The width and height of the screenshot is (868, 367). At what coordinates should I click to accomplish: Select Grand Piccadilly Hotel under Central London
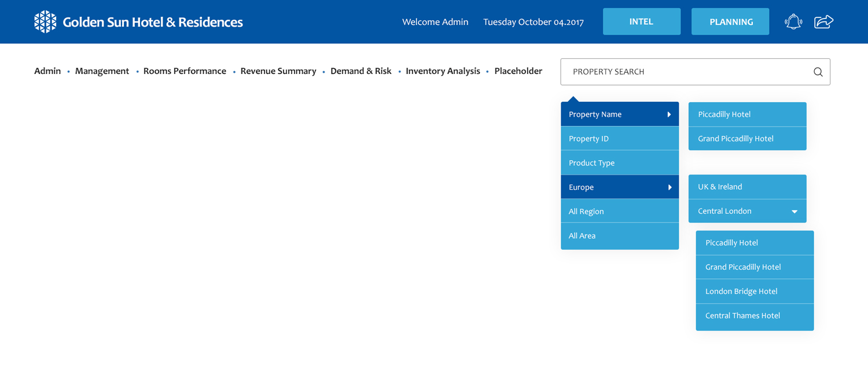(755, 267)
